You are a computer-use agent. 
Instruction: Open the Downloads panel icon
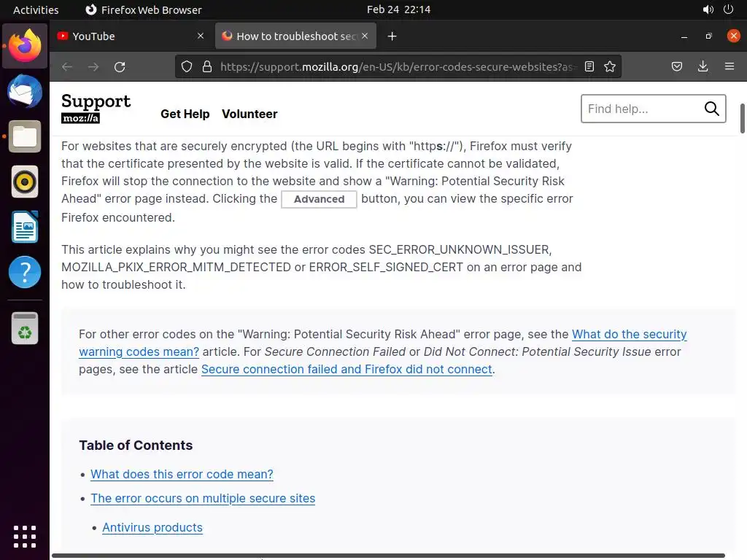coord(703,66)
